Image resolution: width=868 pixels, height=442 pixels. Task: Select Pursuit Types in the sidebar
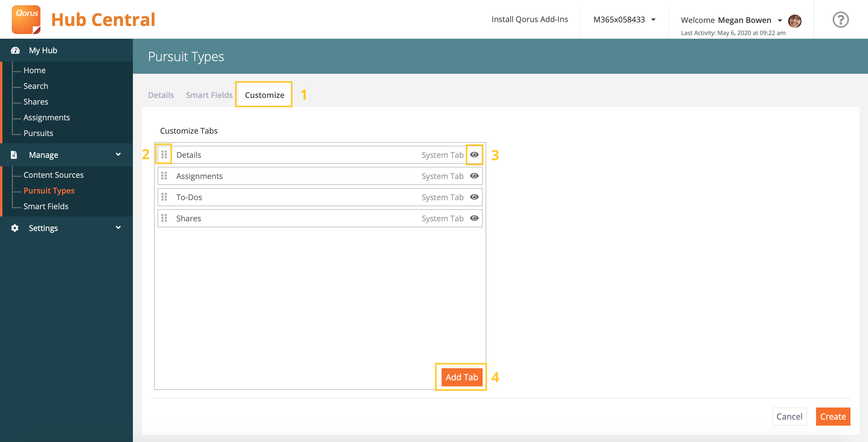pos(49,191)
